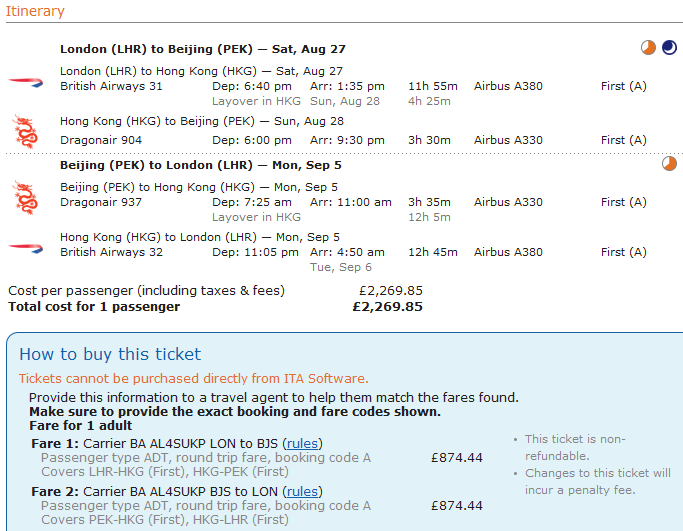
Task: Open rules link for Fare 1
Action: (303, 443)
